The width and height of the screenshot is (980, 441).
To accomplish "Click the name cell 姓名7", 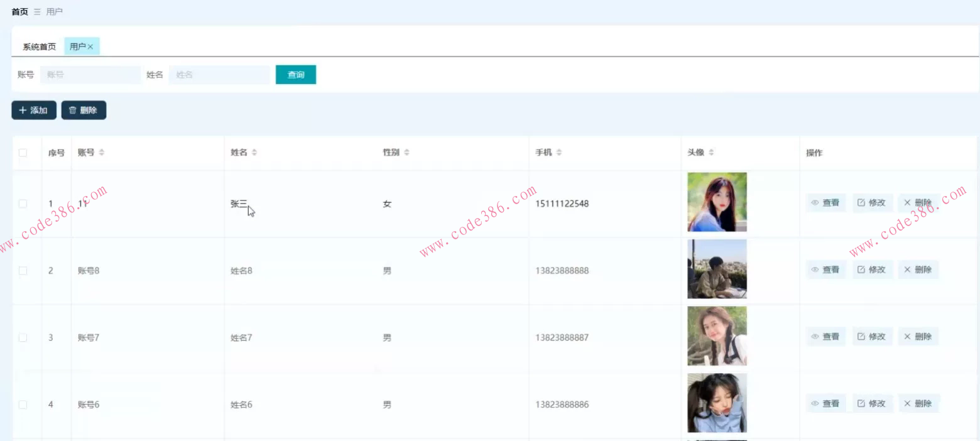I will 241,337.
